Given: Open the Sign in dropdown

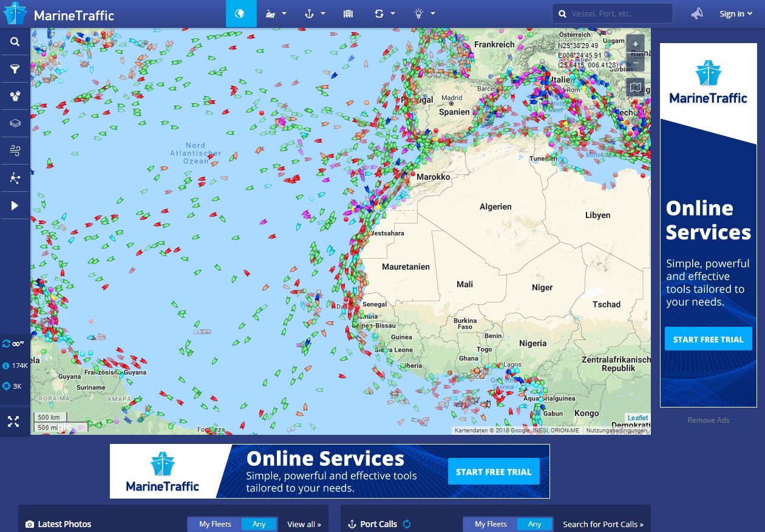Looking at the screenshot, I should pyautogui.click(x=736, y=13).
